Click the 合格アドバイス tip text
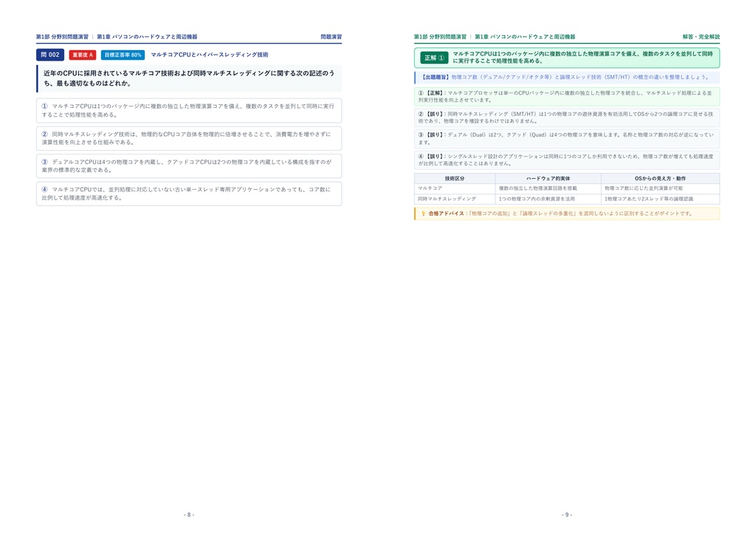756x535 pixels. 560,214
